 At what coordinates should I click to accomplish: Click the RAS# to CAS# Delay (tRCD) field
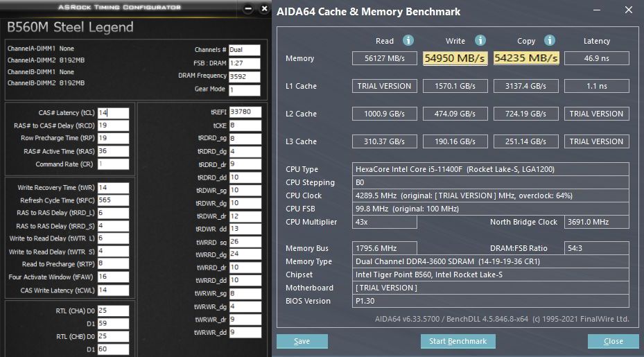(113, 125)
